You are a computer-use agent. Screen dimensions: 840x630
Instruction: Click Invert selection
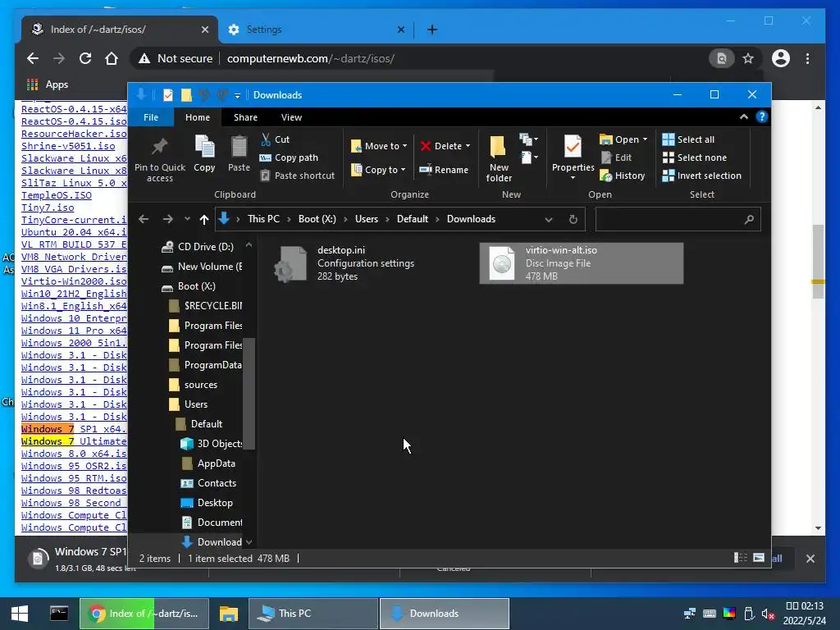point(702,176)
